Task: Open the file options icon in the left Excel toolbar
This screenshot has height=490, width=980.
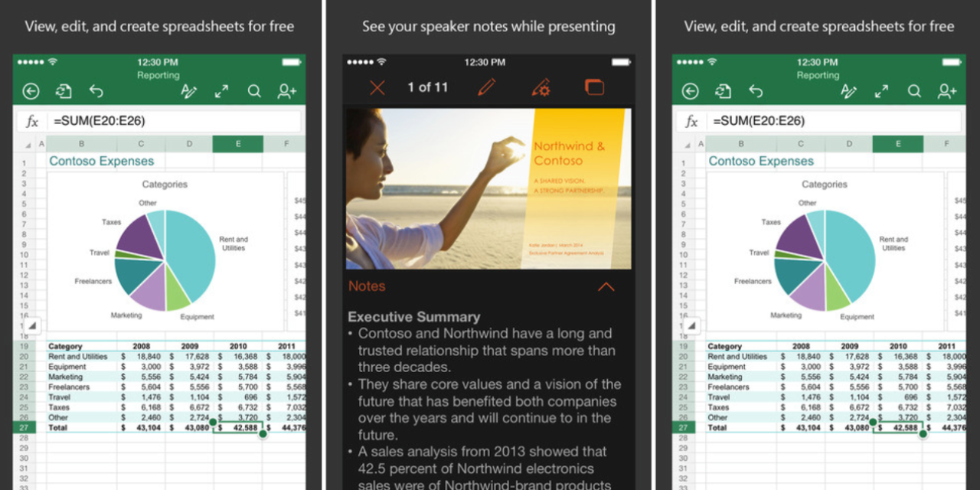Action: point(64,92)
